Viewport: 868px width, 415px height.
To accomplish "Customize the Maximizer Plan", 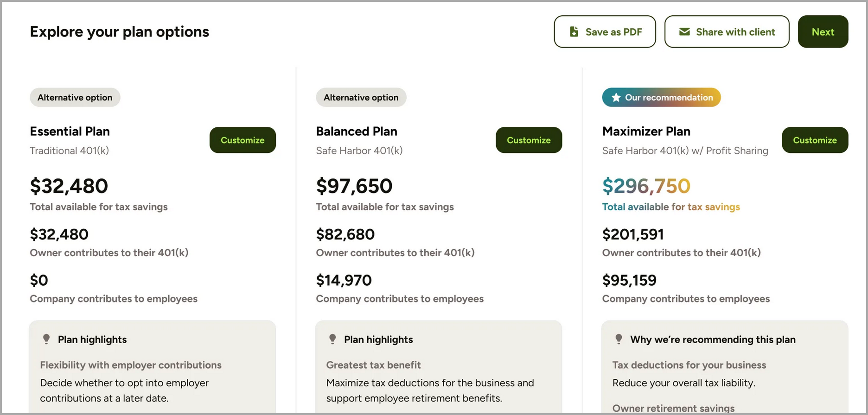I will [x=815, y=140].
